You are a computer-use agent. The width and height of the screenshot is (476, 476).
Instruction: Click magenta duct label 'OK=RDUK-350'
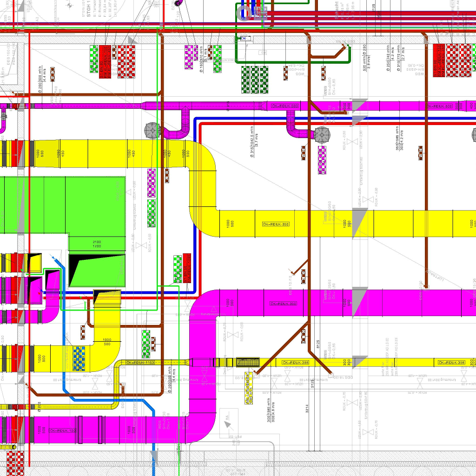283,304
